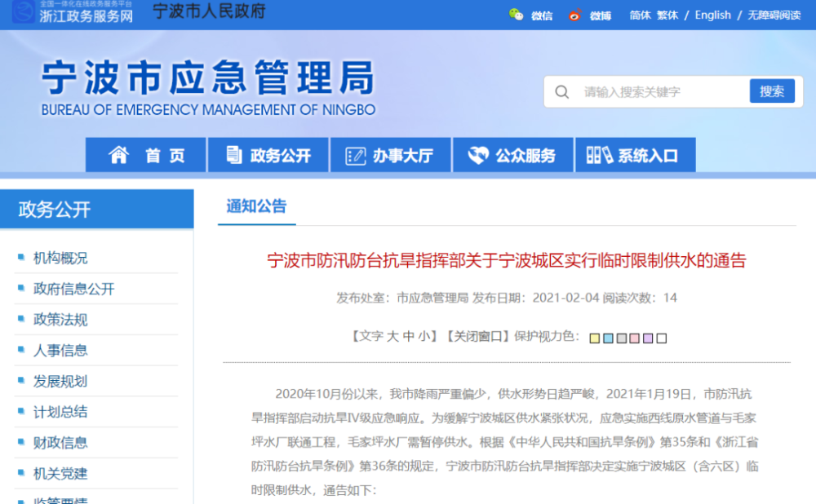Click the document icon beside 政务公开
The image size is (816, 504).
pos(233,155)
